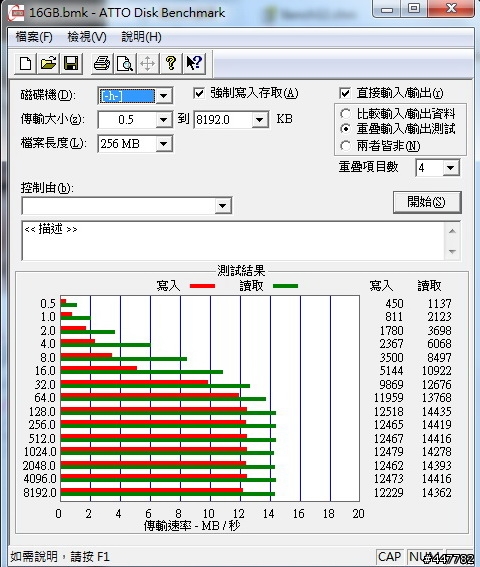Select 比較輸入/輸出資料 radio button
The image size is (480, 567).
(x=346, y=114)
